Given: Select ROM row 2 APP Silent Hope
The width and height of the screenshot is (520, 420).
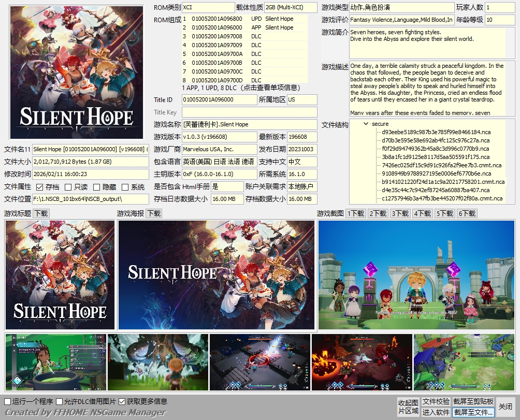Looking at the screenshot, I should pyautogui.click(x=244, y=27).
